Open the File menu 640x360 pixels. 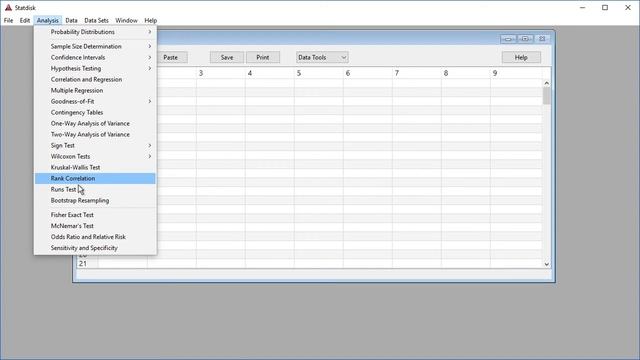[x=8, y=20]
